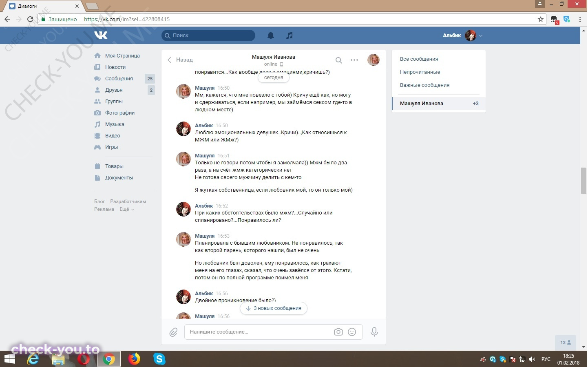Viewport: 588px width, 367px height.
Task: Click sender name Альбик at 16:52
Action: (x=204, y=206)
